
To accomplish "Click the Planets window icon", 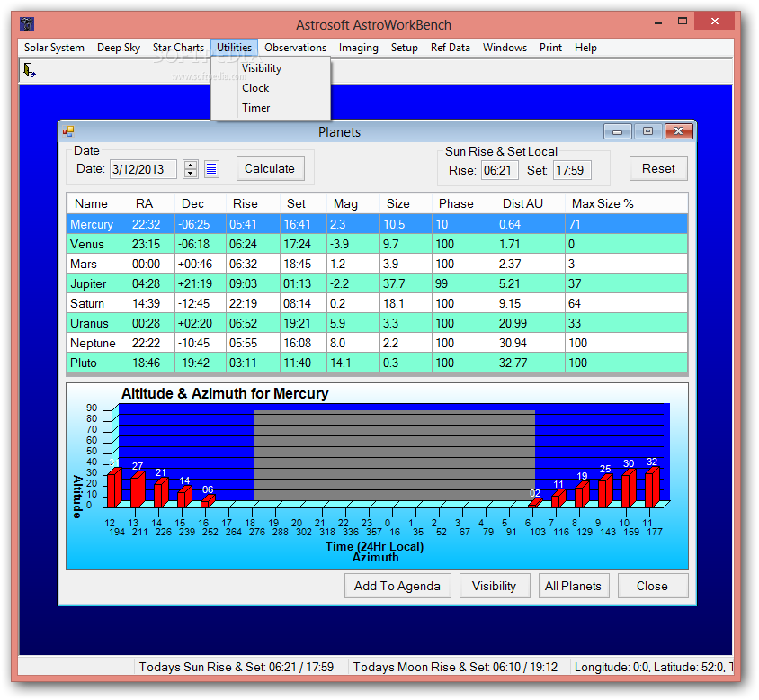I will [x=68, y=131].
